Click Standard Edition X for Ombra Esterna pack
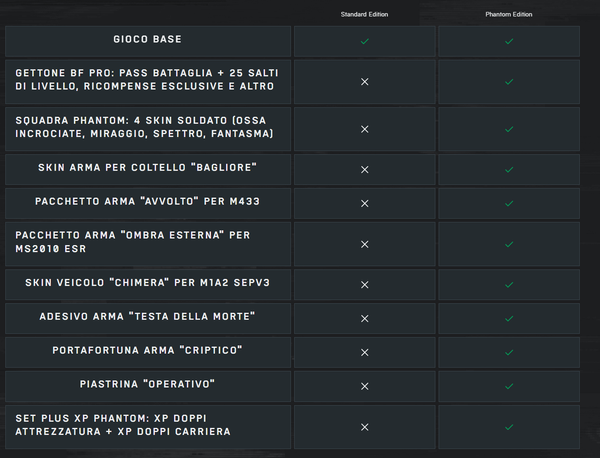Viewport: 600px width, 458px height. pos(365,244)
